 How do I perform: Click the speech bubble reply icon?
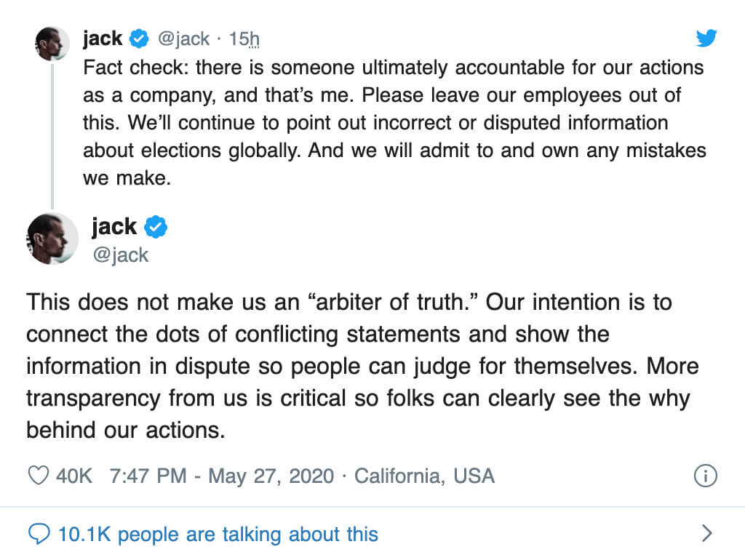click(x=39, y=534)
